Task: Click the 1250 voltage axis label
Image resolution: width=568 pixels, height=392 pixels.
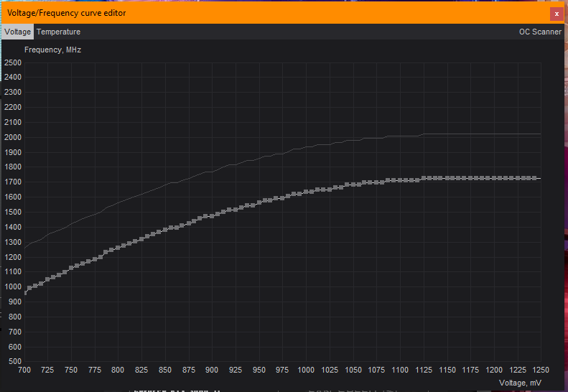Action: (x=541, y=370)
